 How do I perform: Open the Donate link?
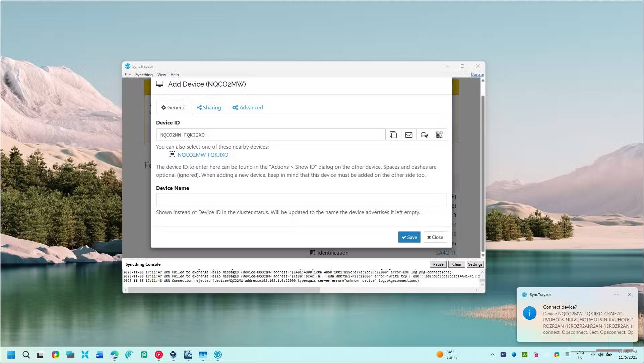[477, 74]
